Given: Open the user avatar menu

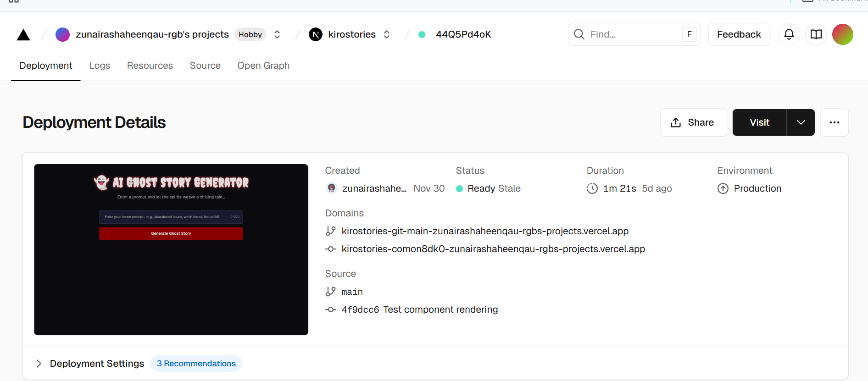Looking at the screenshot, I should (843, 34).
